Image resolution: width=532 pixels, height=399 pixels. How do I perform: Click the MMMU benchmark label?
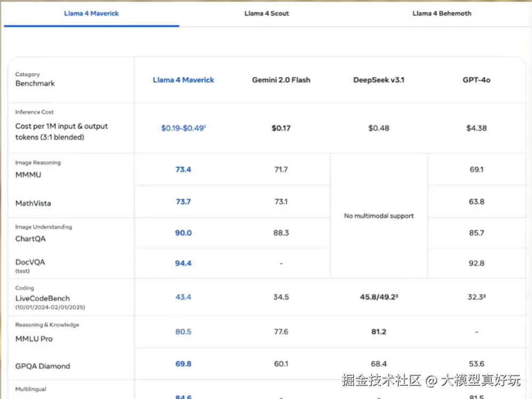28,174
